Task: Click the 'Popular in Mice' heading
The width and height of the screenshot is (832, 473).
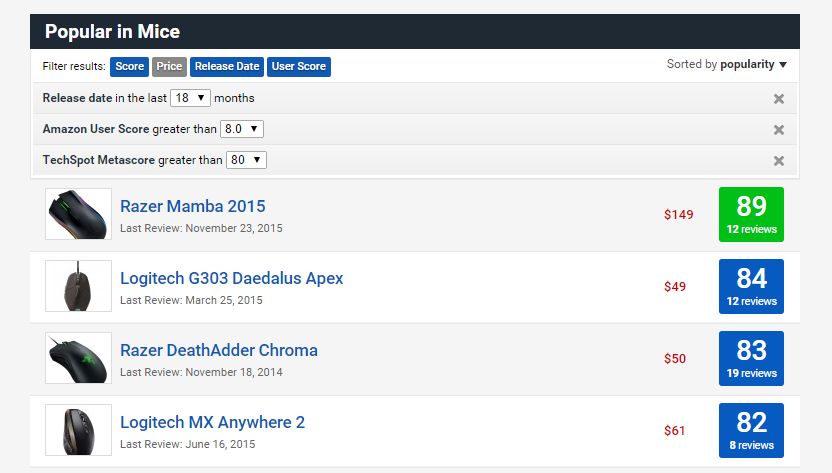Action: click(x=112, y=31)
